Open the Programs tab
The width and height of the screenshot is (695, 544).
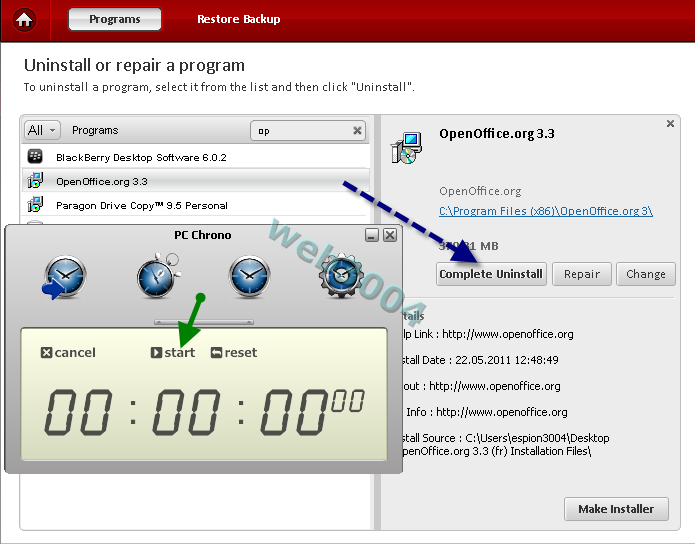click(115, 19)
